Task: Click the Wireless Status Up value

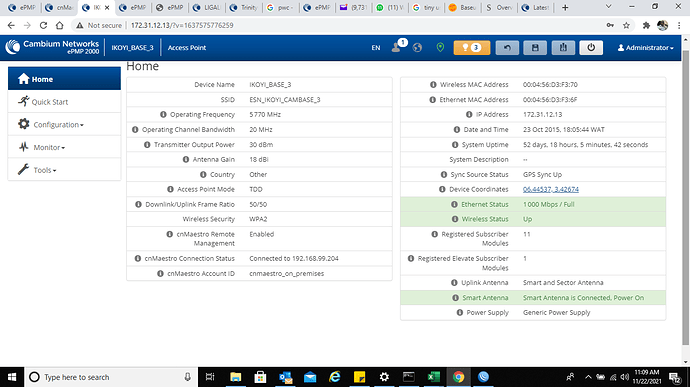Action: pos(527,219)
